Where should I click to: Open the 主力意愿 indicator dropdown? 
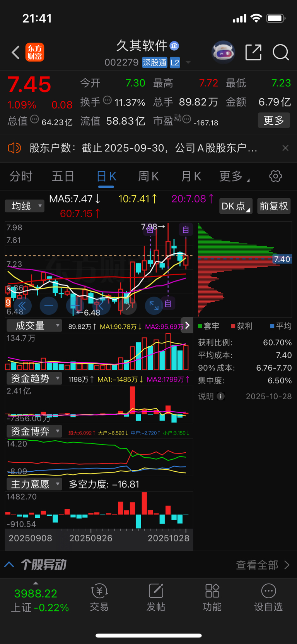pyautogui.click(x=34, y=484)
